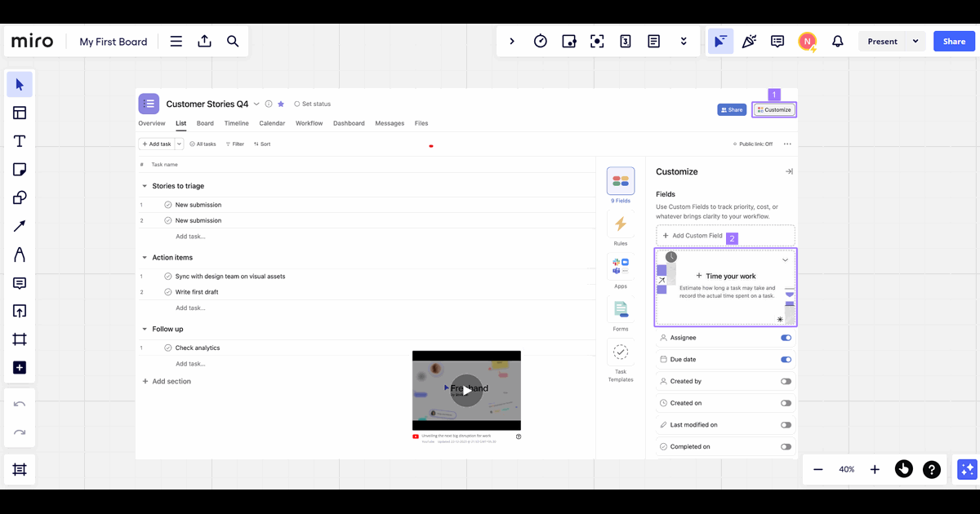Play the Freehand video thumbnail
Screen dimensions: 980x514
click(x=466, y=390)
